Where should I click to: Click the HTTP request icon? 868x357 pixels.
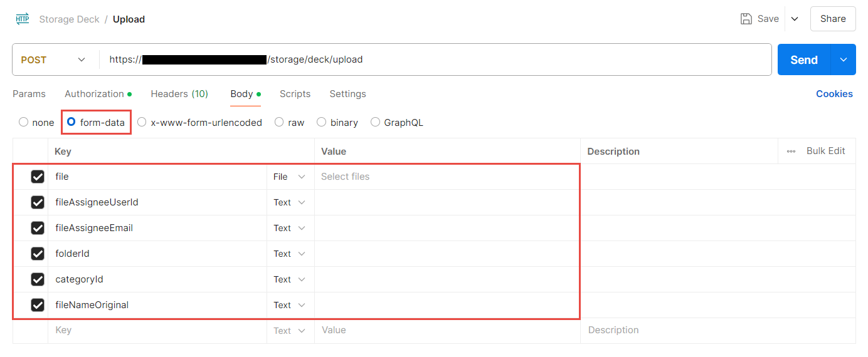(x=22, y=19)
